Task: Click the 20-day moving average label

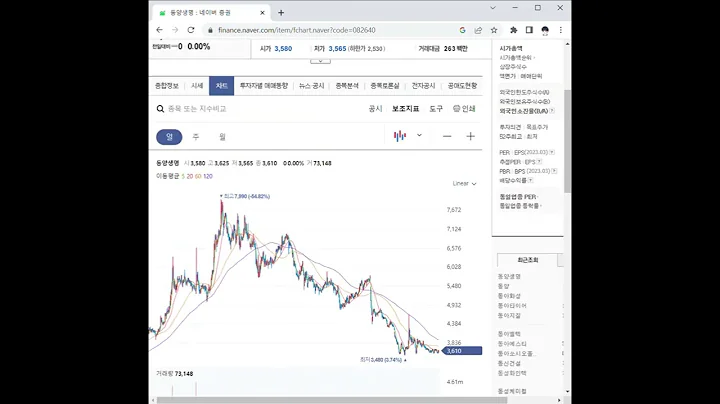Action: 190,176
